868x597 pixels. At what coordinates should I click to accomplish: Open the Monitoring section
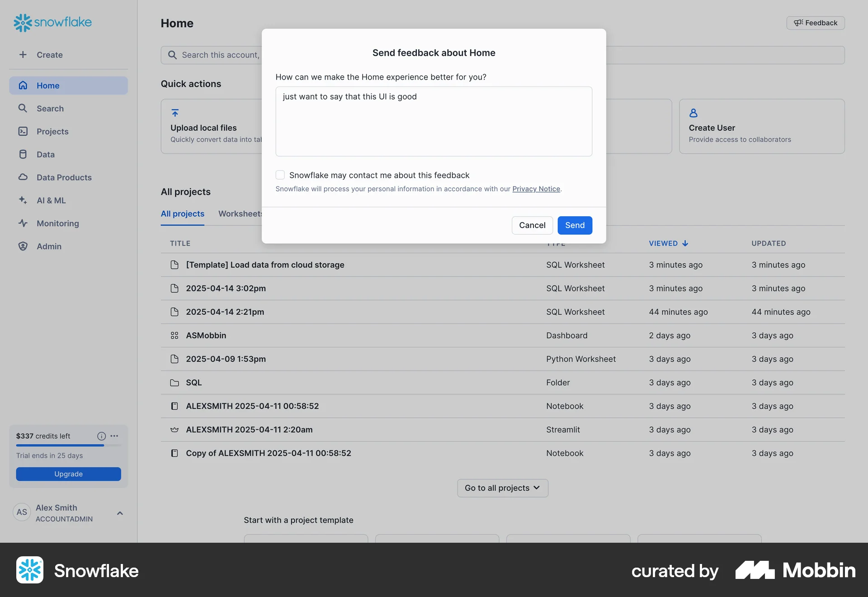click(x=57, y=223)
